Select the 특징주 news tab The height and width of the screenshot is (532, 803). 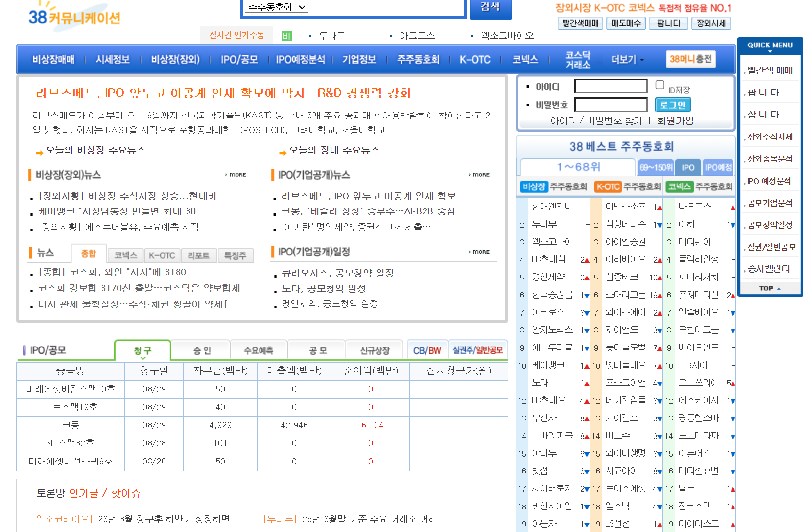pyautogui.click(x=236, y=255)
